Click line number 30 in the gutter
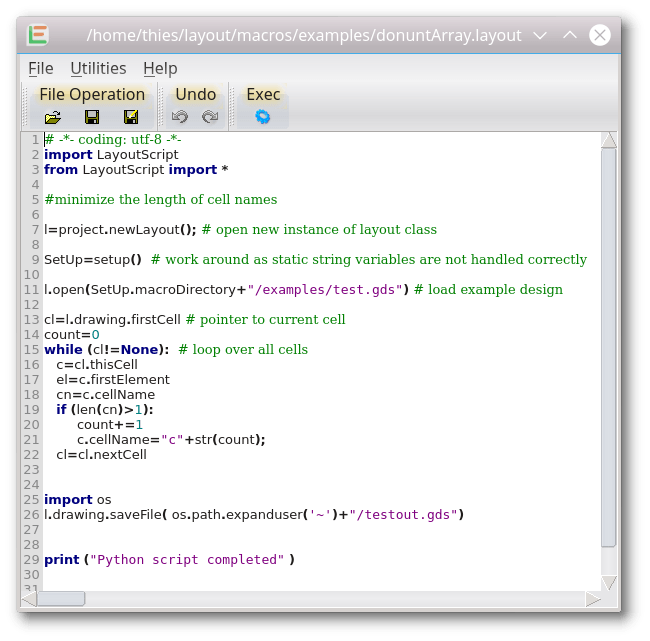Image resolution: width=650 pixels, height=641 pixels. (x=32, y=575)
